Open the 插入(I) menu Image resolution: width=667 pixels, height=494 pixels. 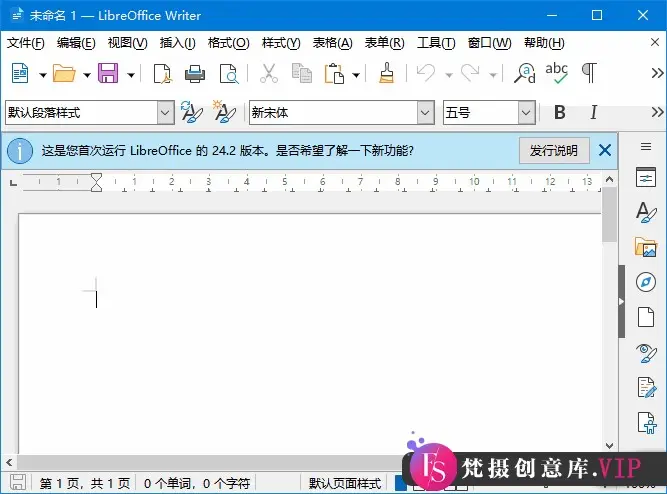(177, 43)
